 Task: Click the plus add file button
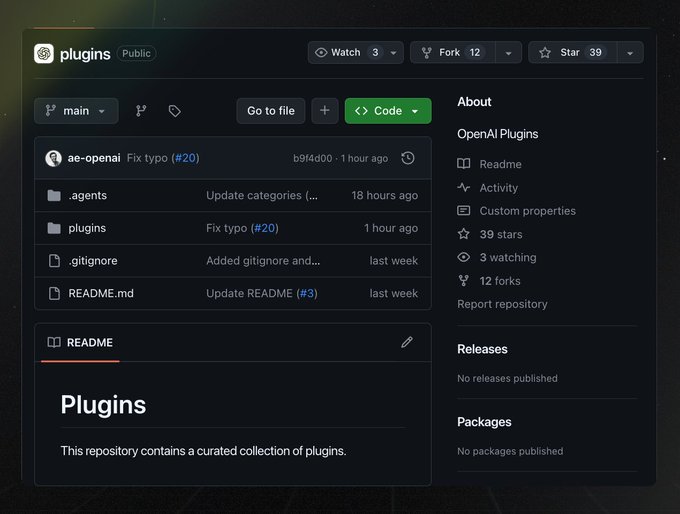[x=324, y=111]
